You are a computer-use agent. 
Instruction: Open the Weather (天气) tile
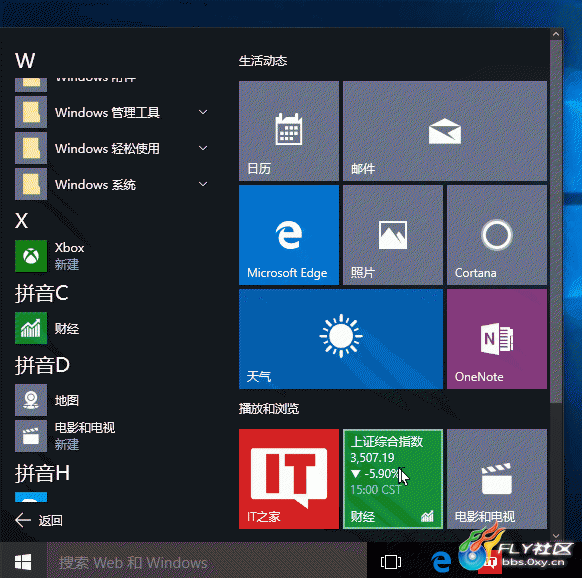[341, 339]
